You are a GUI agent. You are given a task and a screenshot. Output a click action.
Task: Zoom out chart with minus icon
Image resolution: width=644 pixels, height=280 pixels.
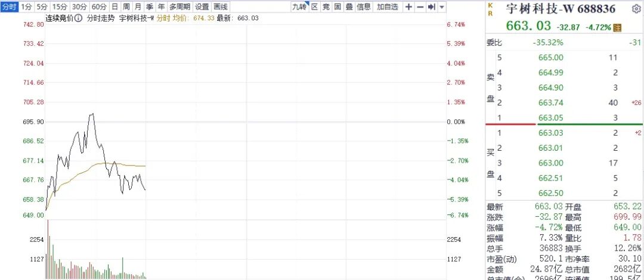pyautogui.click(x=420, y=7)
